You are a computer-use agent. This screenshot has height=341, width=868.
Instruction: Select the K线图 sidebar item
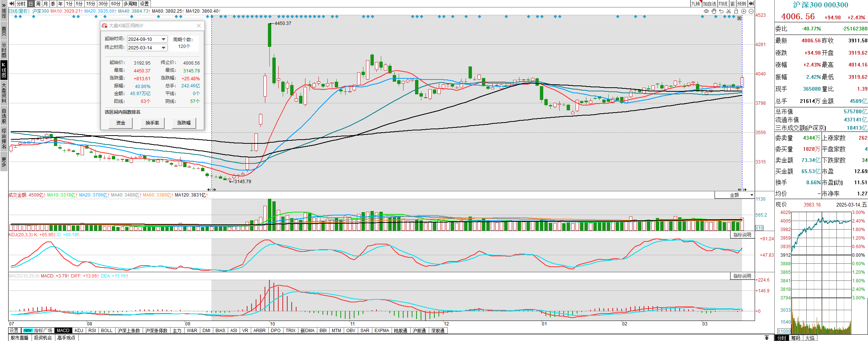(4, 70)
